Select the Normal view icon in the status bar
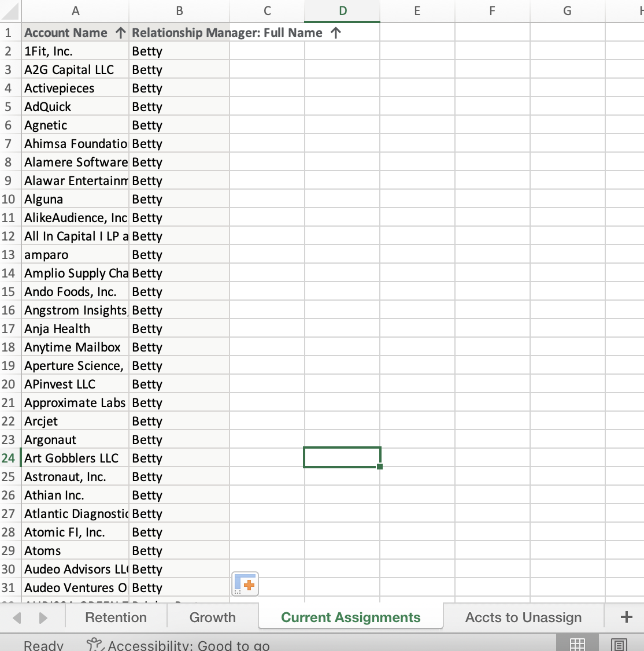Viewport: 644px width, 651px height. coord(577,643)
